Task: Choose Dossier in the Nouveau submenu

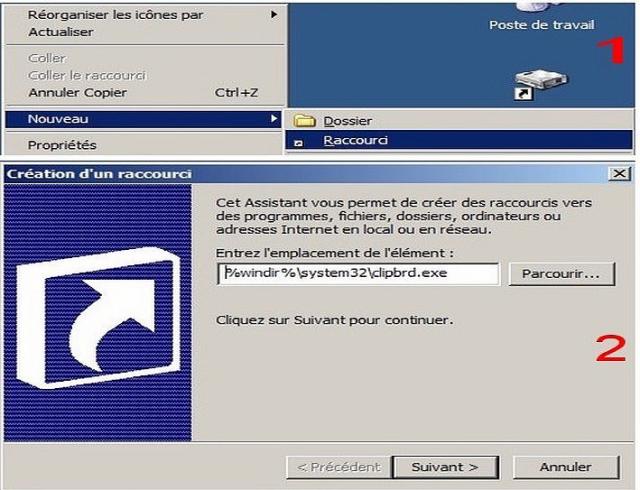Action: pyautogui.click(x=459, y=121)
